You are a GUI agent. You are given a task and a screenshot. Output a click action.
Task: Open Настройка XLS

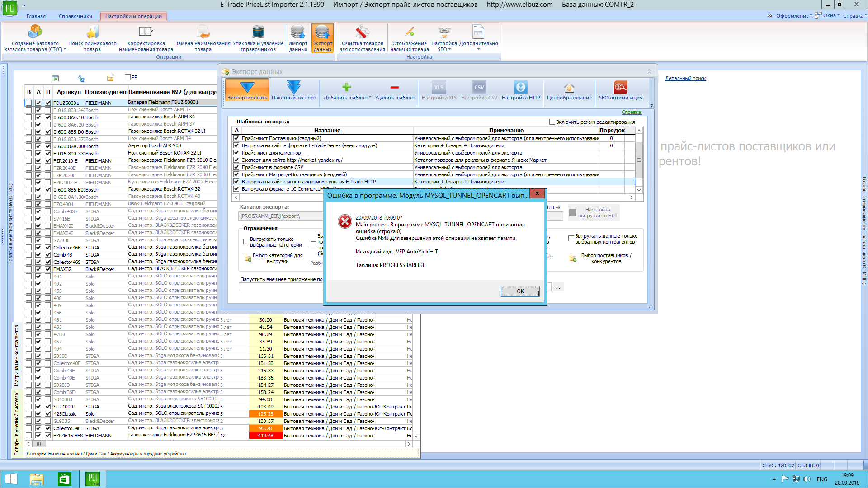(439, 90)
